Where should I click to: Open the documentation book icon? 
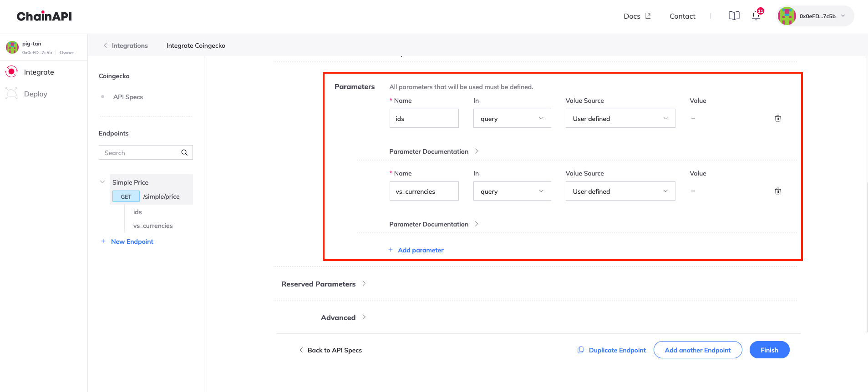(x=734, y=16)
